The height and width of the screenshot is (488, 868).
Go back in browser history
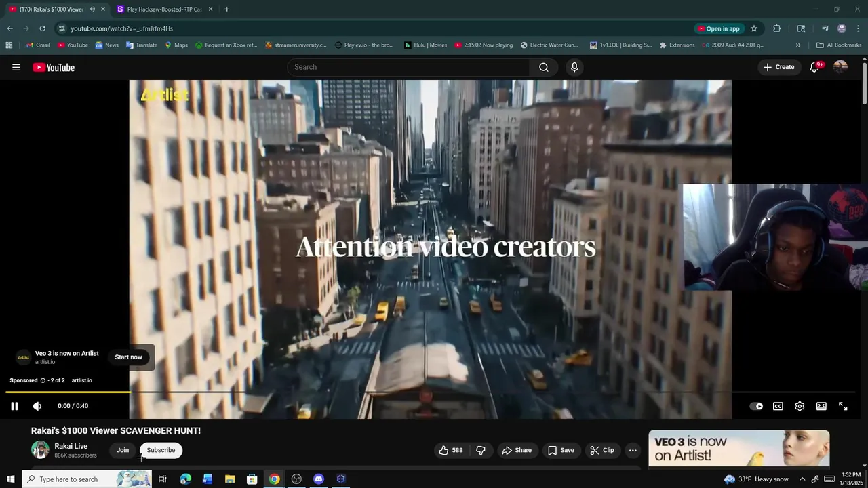[10, 28]
